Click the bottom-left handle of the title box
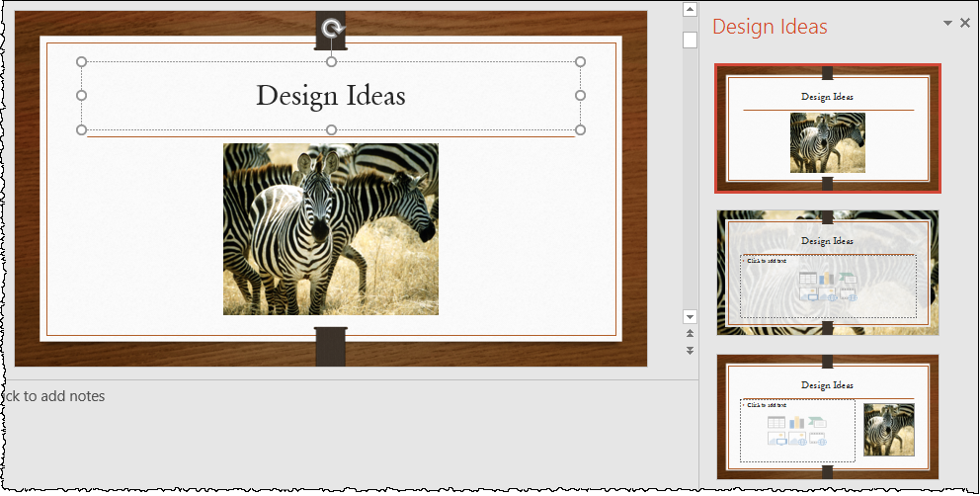This screenshot has width=980, height=496. pyautogui.click(x=81, y=129)
